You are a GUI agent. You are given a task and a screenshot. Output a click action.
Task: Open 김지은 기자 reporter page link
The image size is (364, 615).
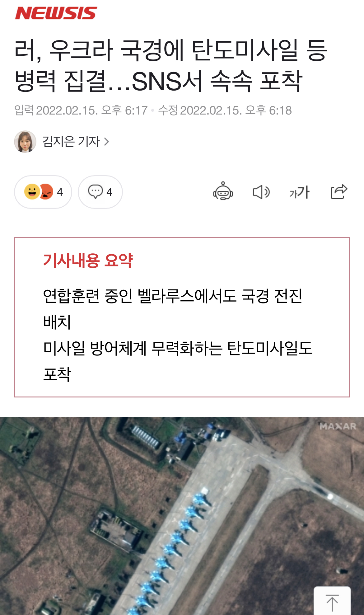click(x=71, y=142)
